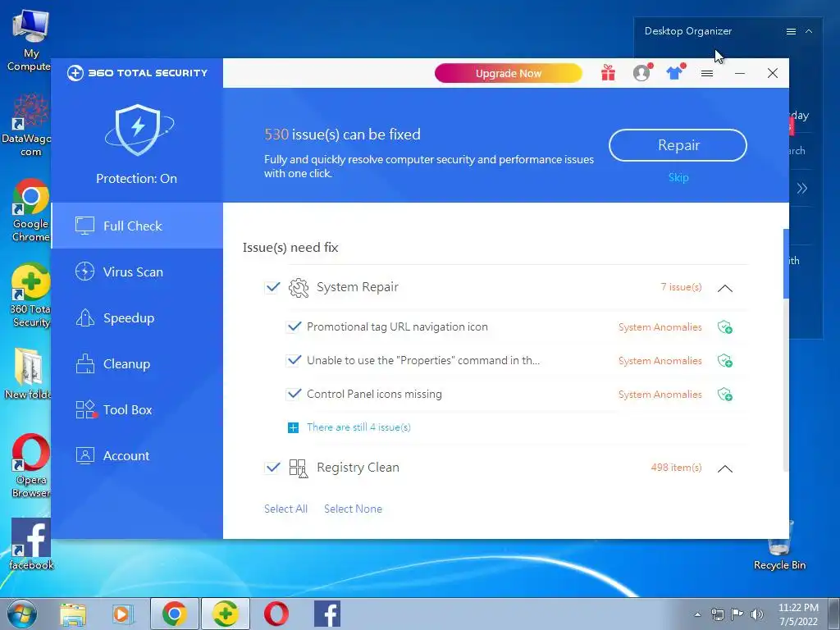Screen dimensions: 840x630
Task: Click Select None link
Action: pyautogui.click(x=353, y=509)
